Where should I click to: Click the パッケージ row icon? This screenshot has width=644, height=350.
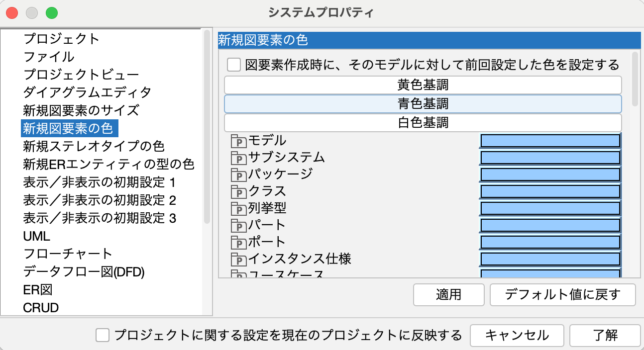239,175
